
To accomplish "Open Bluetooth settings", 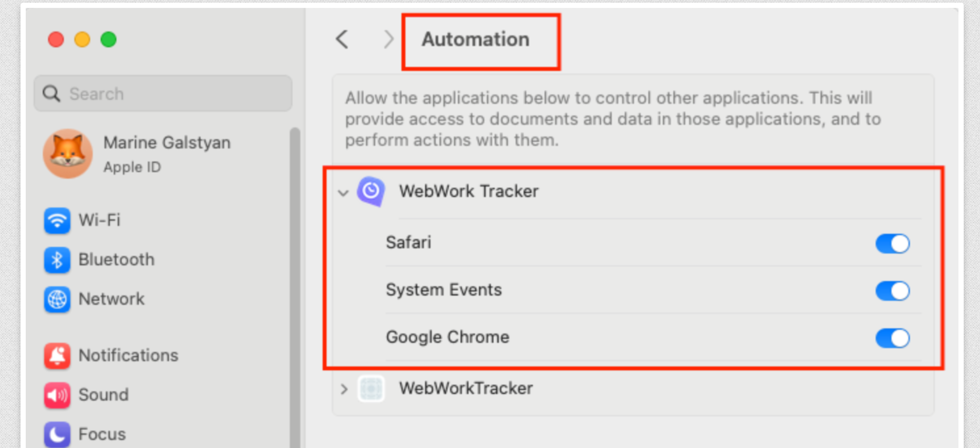I will click(x=116, y=259).
